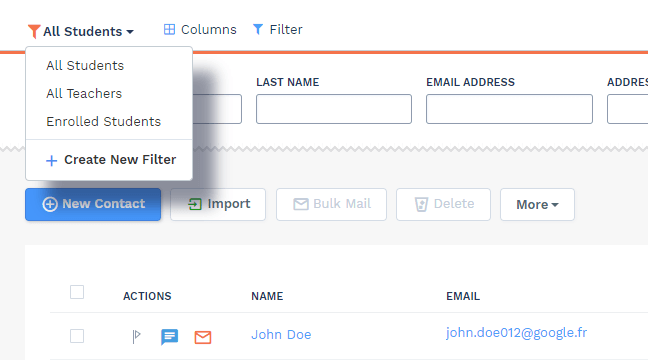Click the orange email envelope icon
This screenshot has width=648, height=360.
pyautogui.click(x=203, y=337)
